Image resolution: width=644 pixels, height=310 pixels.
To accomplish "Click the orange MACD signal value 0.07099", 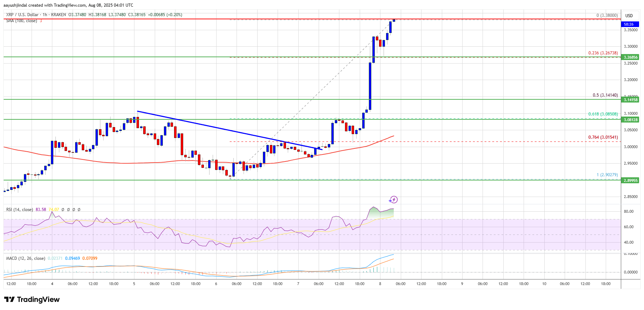I will click(x=90, y=258).
